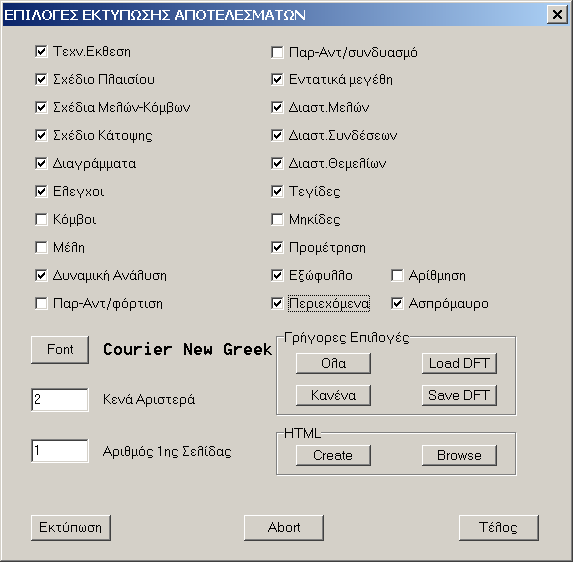Click the Κενά Αριστερά input field
The height and width of the screenshot is (562, 573).
tap(60, 400)
